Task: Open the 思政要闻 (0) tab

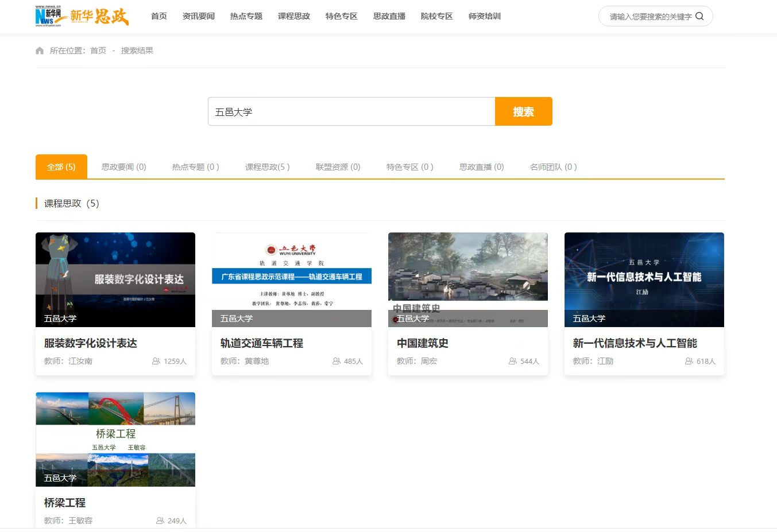Action: [x=124, y=167]
